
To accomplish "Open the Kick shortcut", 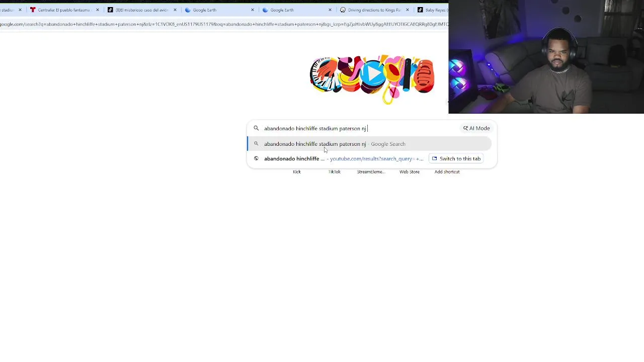I will pyautogui.click(x=297, y=172).
